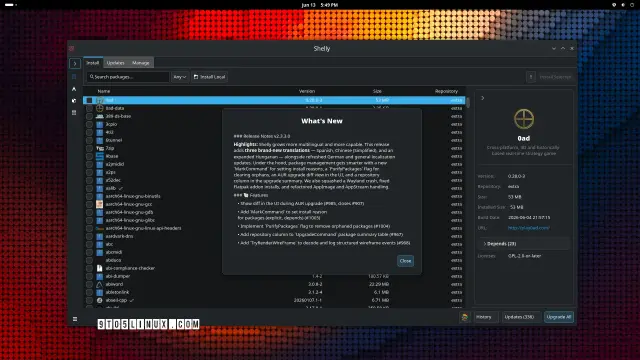The height and width of the screenshot is (360, 640).
Task: Click the 7zip package icon
Action: pos(100,148)
